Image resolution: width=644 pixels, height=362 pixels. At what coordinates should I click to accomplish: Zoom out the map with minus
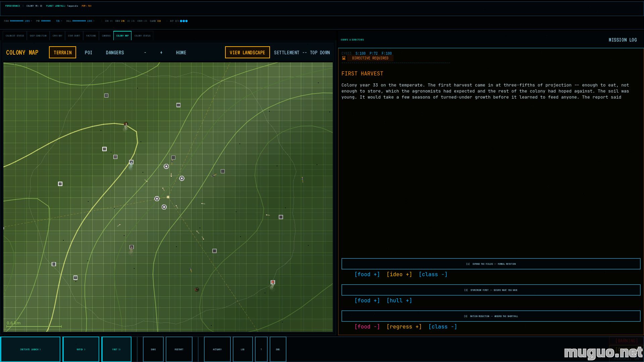145,53
